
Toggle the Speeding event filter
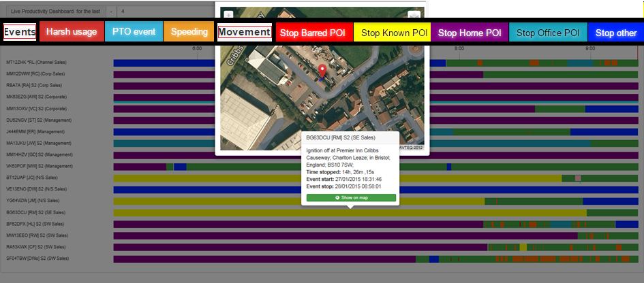tap(189, 32)
